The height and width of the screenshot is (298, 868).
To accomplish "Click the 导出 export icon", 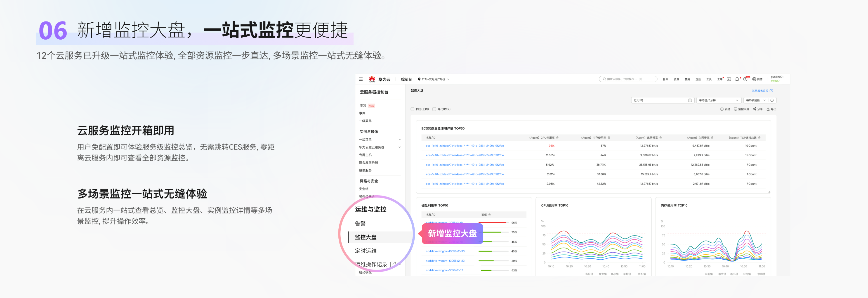I will tap(768, 109).
